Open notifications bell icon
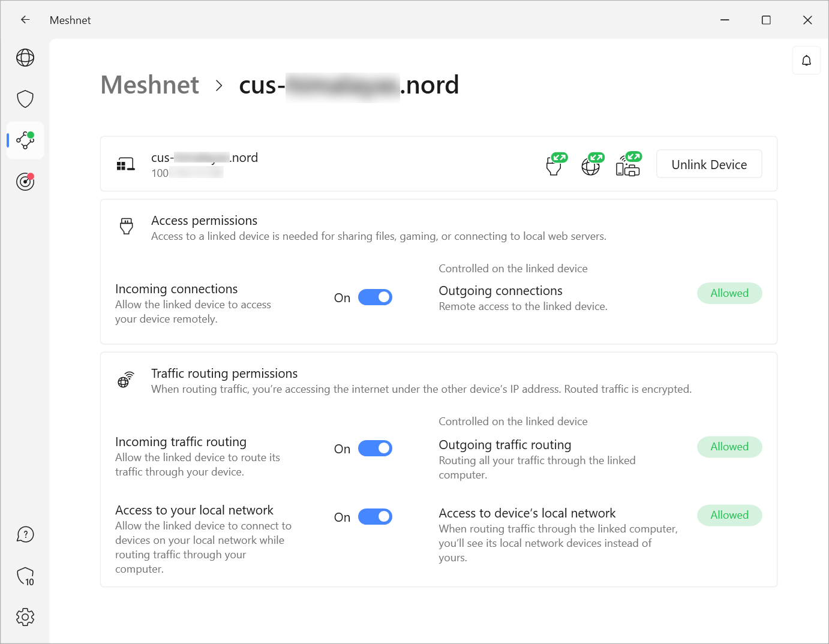 point(806,61)
